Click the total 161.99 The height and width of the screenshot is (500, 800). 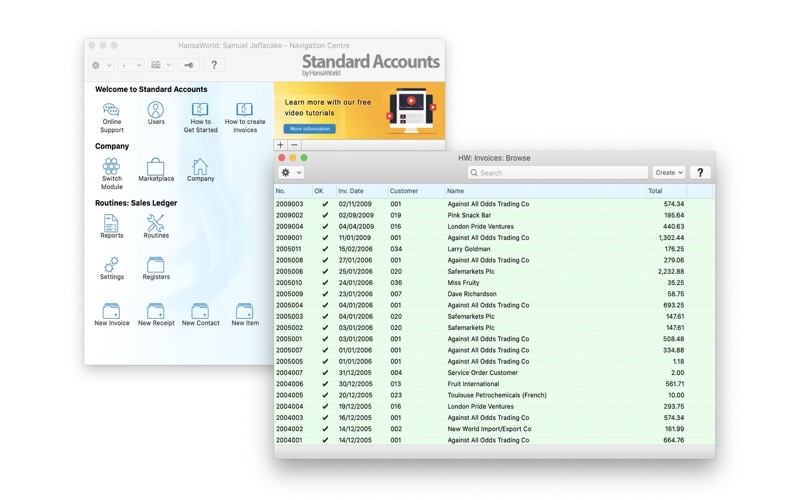point(674,429)
